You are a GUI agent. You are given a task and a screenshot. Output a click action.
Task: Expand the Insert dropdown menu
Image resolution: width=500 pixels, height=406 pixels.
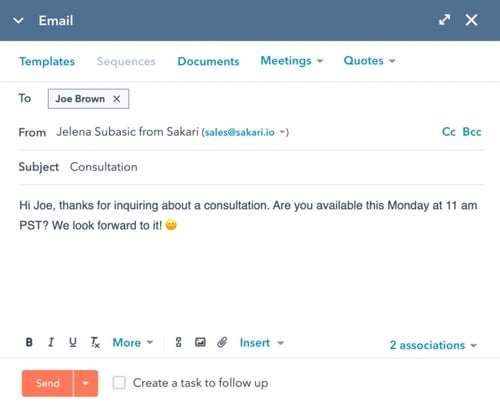(x=262, y=343)
